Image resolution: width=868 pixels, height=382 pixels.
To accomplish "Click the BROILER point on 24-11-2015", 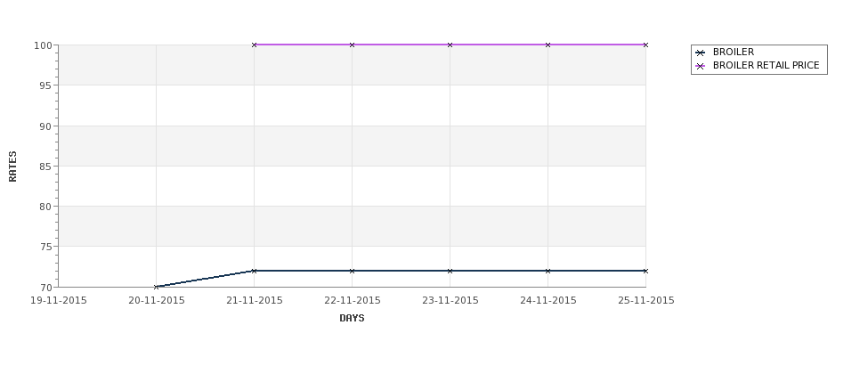I will pos(548,271).
